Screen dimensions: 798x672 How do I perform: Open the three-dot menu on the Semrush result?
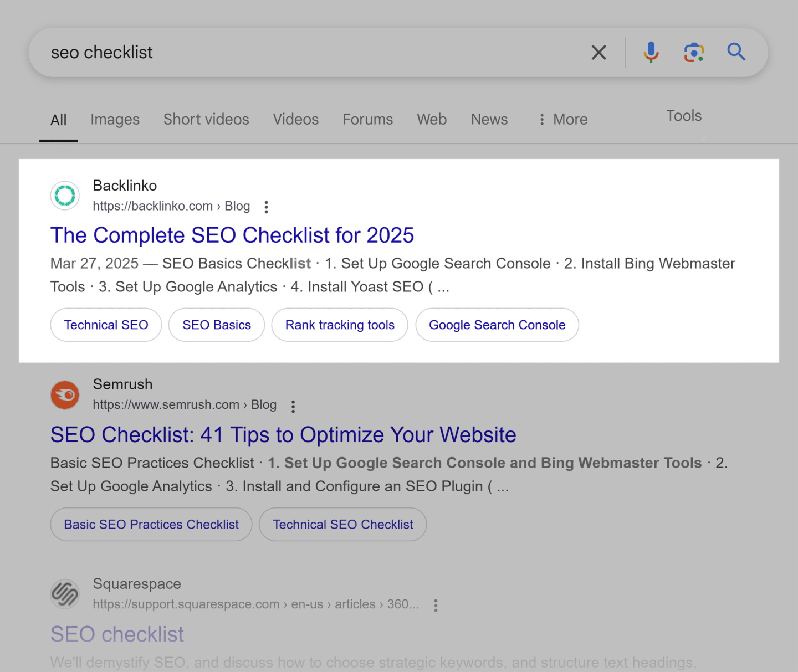(x=293, y=406)
